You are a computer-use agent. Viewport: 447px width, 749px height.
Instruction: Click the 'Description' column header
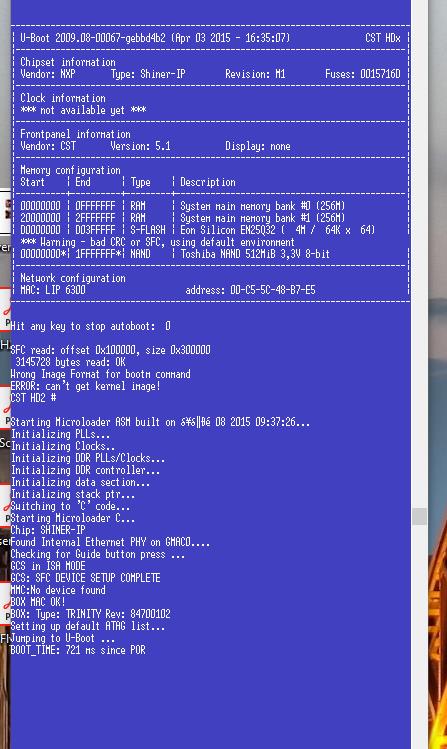tap(208, 182)
